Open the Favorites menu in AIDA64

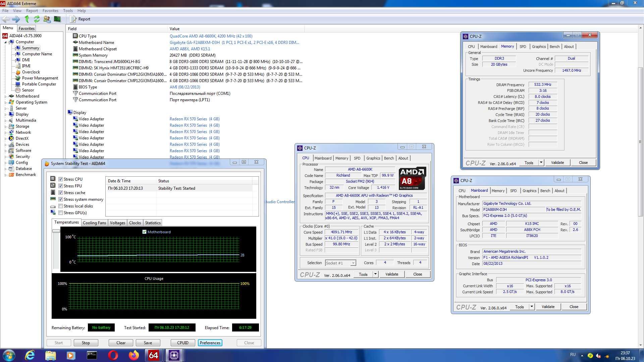(50, 11)
